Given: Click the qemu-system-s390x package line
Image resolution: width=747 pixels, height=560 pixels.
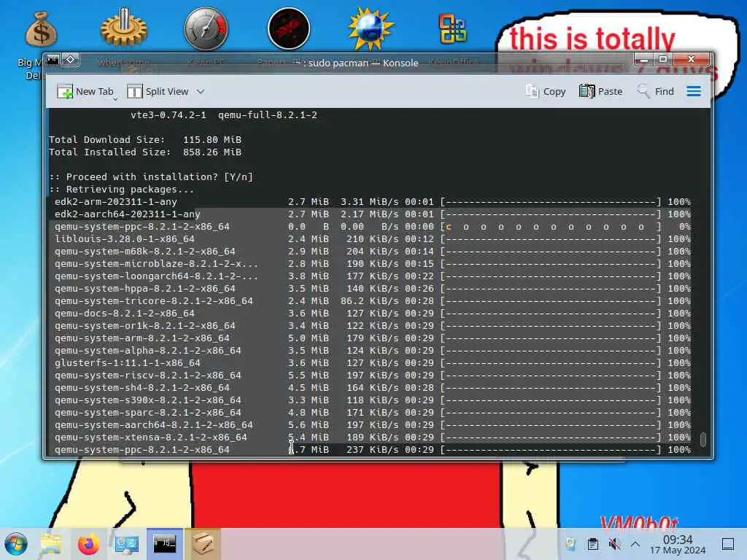Looking at the screenshot, I should coord(373,400).
